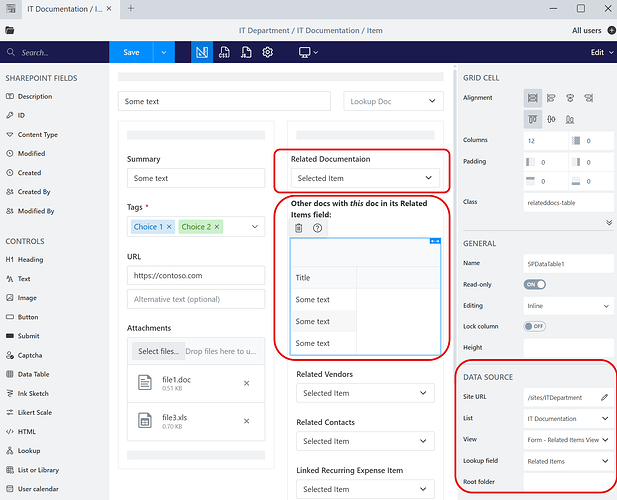Open the JavaScript editor icon
The image size is (617, 500).
246,52
